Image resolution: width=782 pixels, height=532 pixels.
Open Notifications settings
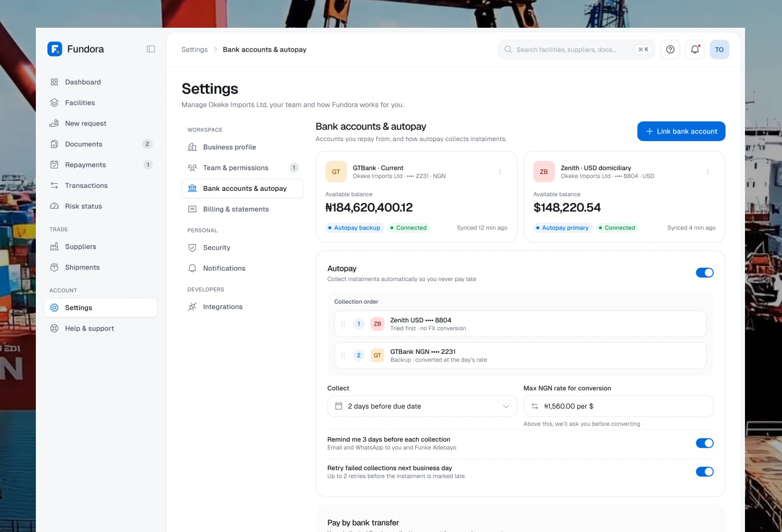(242, 268)
